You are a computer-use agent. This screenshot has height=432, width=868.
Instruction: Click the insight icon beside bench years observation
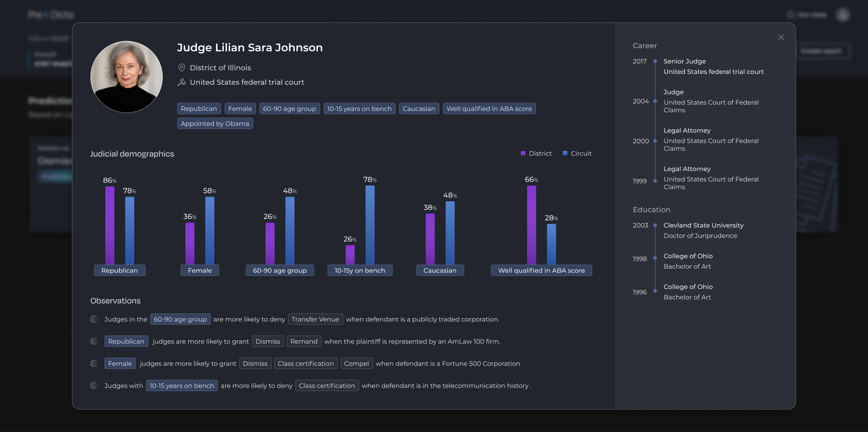pyautogui.click(x=94, y=385)
